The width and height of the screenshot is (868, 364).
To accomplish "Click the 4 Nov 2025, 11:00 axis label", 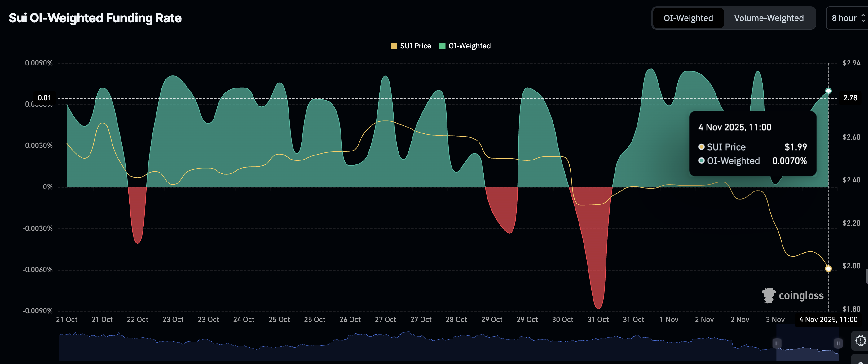I will (x=828, y=320).
